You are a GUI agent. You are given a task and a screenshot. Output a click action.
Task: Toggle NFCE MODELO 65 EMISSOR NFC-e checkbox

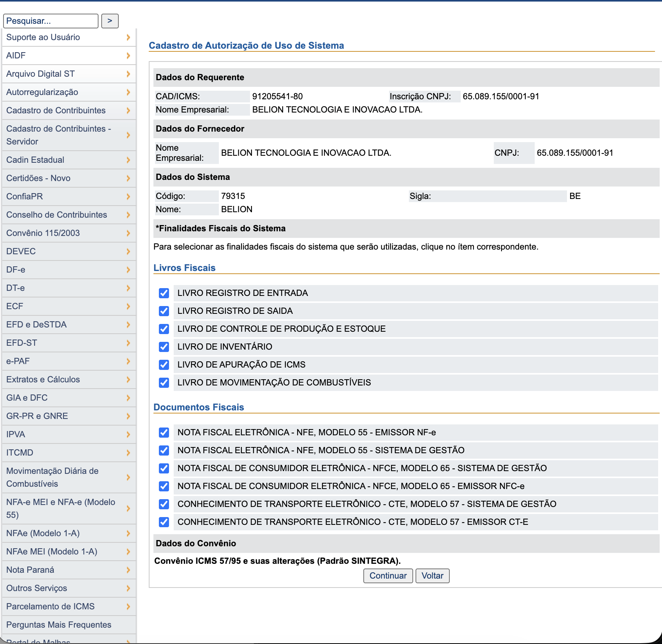click(x=164, y=486)
